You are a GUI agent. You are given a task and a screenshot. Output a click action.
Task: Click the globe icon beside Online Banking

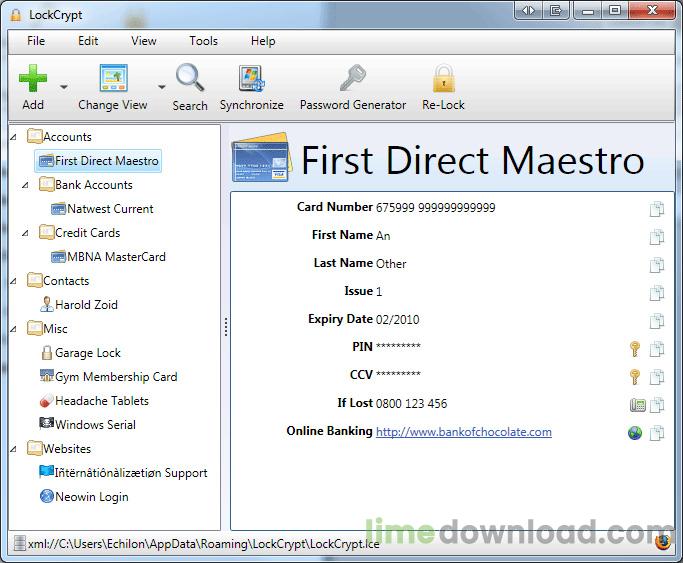click(x=634, y=433)
